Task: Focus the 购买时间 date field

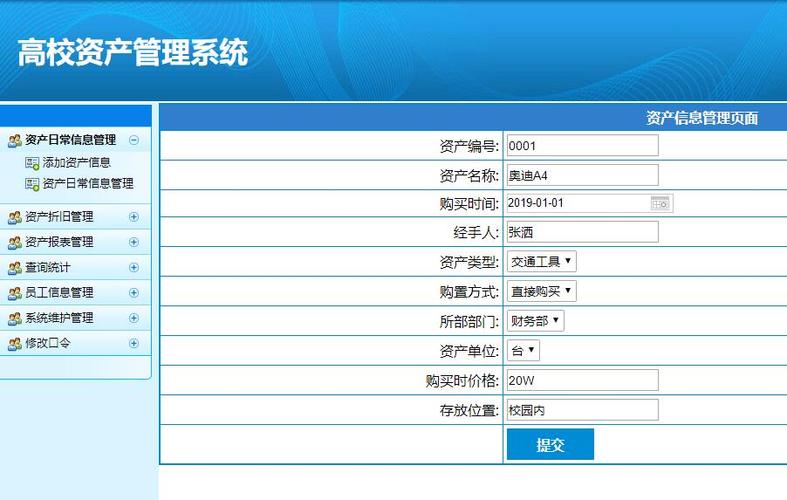Action: click(590, 203)
